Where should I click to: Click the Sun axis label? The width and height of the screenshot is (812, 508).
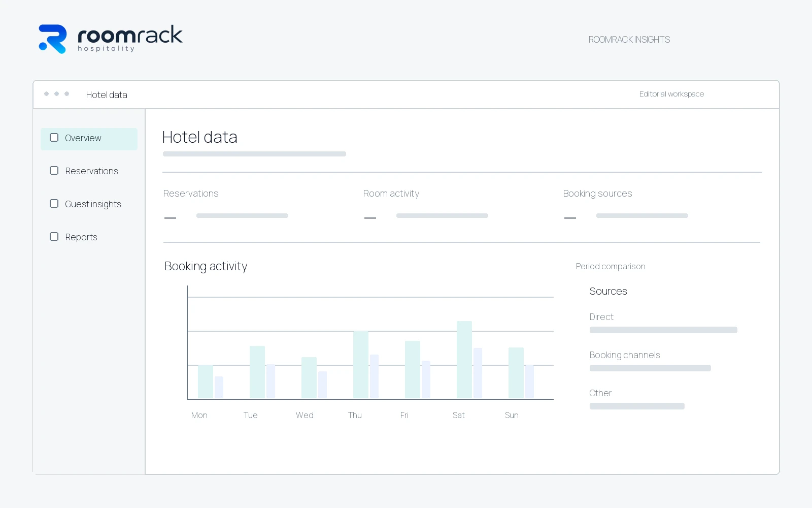point(512,416)
